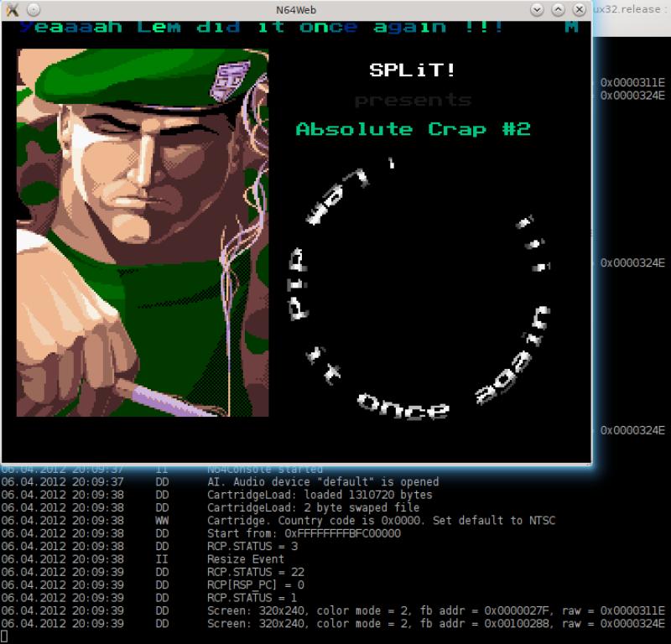Click the scrolling 'Yeaaaah Lem did it once again' text
Screen dimensions: 671x644
tap(261, 27)
